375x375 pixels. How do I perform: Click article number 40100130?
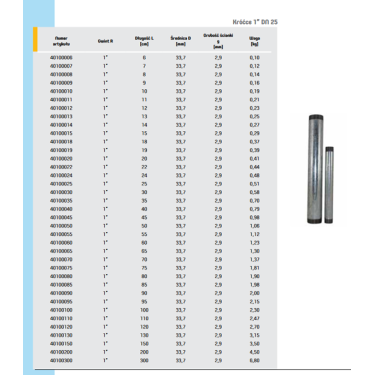click(61, 335)
